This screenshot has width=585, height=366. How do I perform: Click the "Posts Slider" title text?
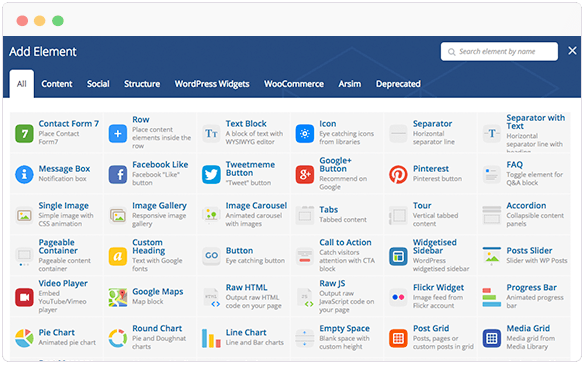click(x=529, y=251)
